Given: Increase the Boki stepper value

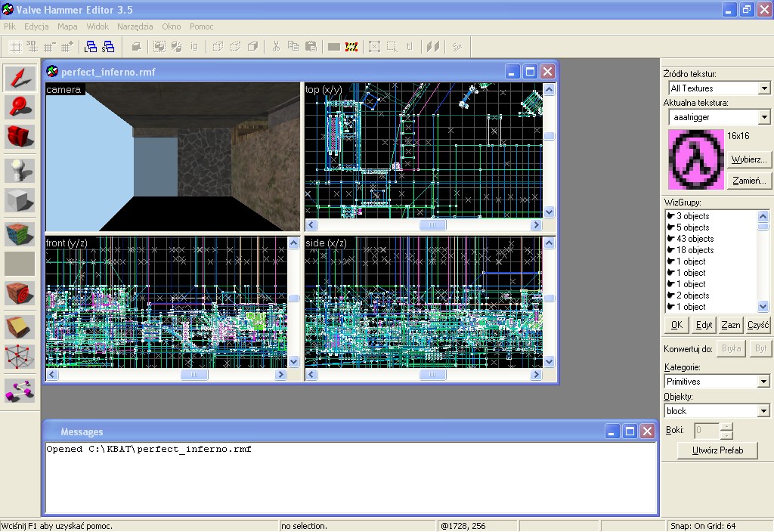Looking at the screenshot, I should (726, 427).
